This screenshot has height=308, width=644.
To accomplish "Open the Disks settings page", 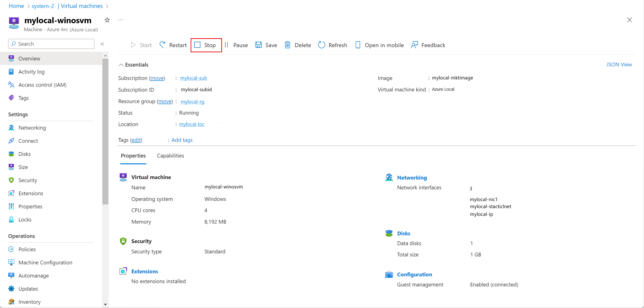I will [x=25, y=154].
